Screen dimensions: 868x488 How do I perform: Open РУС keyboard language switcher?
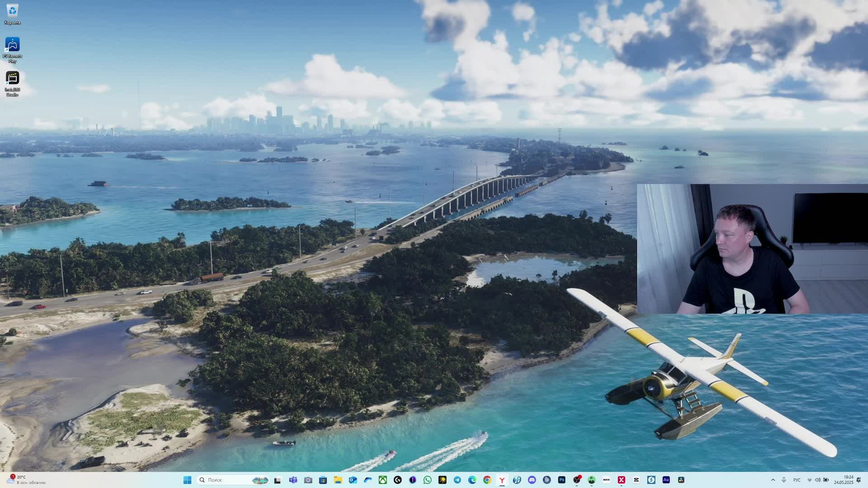[797, 480]
